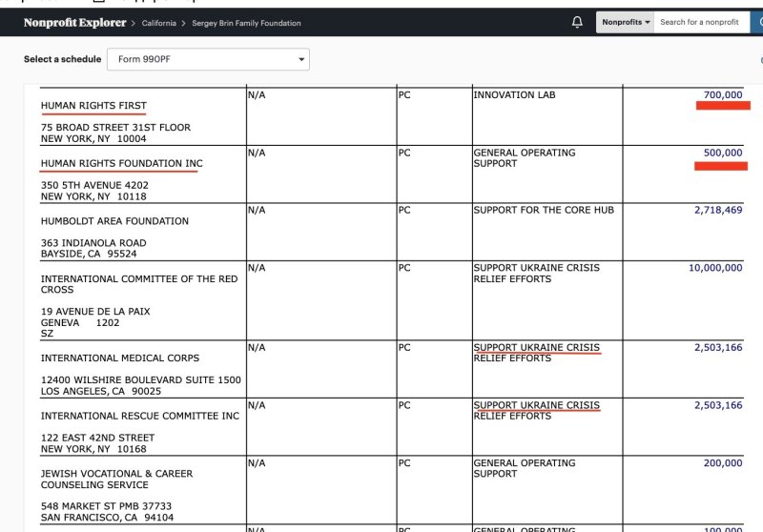Click the notification bell icon

[x=577, y=22]
